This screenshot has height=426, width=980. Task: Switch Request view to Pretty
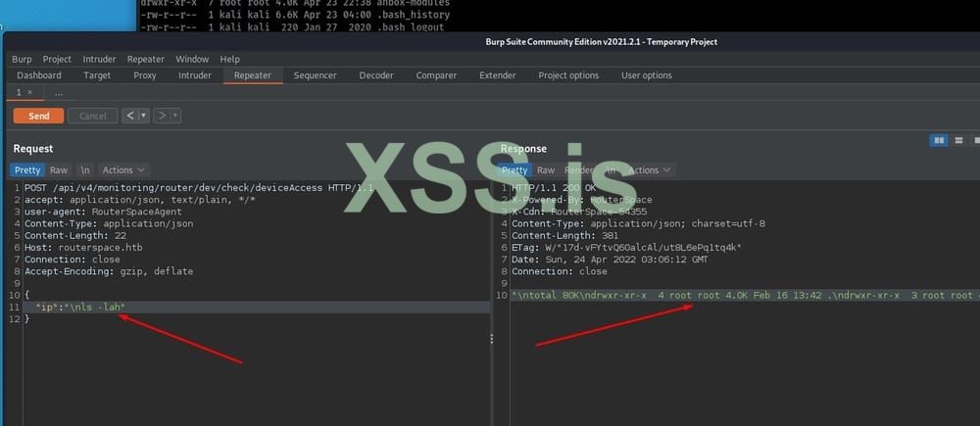[26, 169]
